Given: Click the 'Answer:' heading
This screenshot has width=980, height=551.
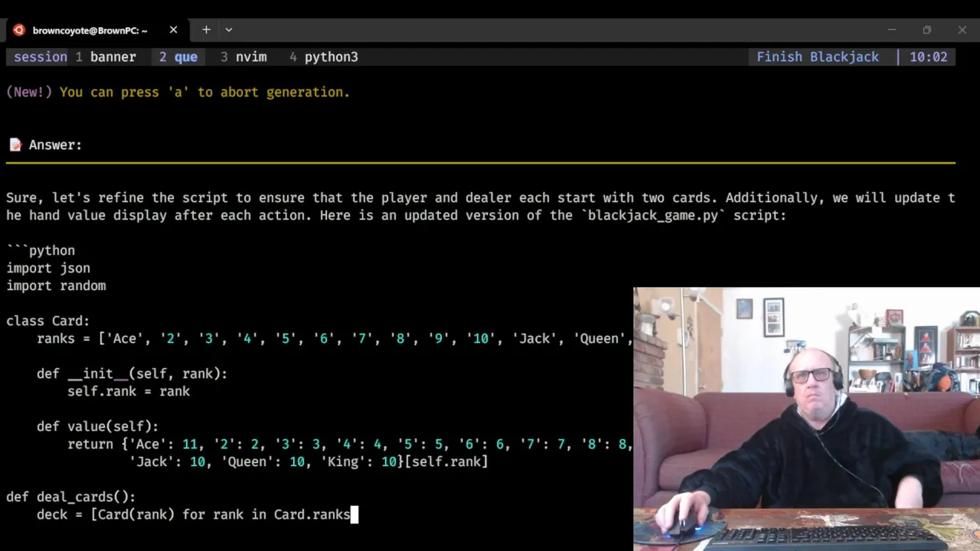Looking at the screenshot, I should pyautogui.click(x=55, y=145).
